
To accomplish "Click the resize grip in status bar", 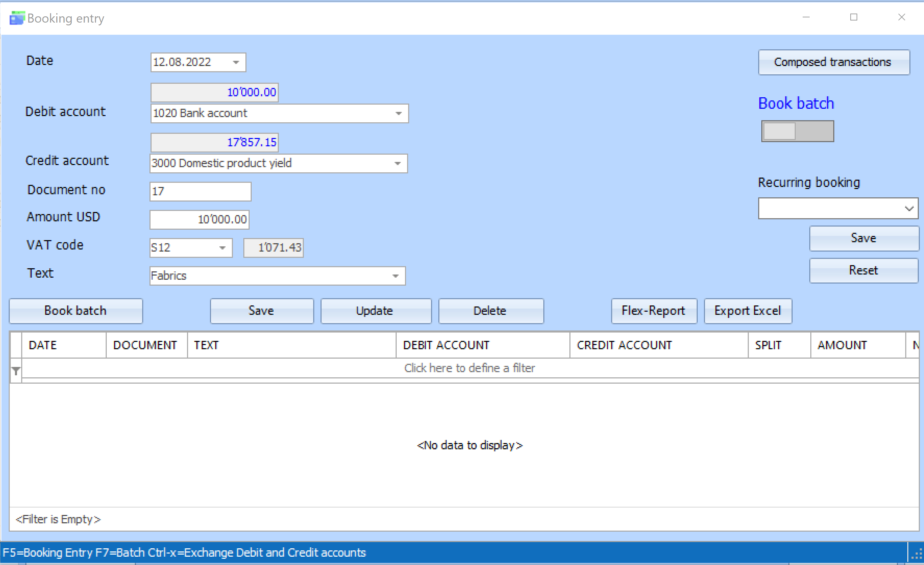I will pyautogui.click(x=916, y=554).
